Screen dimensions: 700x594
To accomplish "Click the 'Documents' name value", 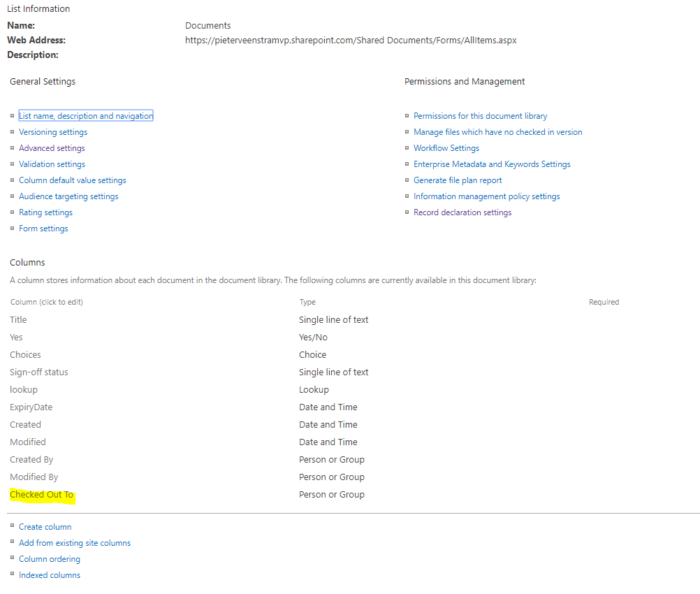I will (x=208, y=25).
